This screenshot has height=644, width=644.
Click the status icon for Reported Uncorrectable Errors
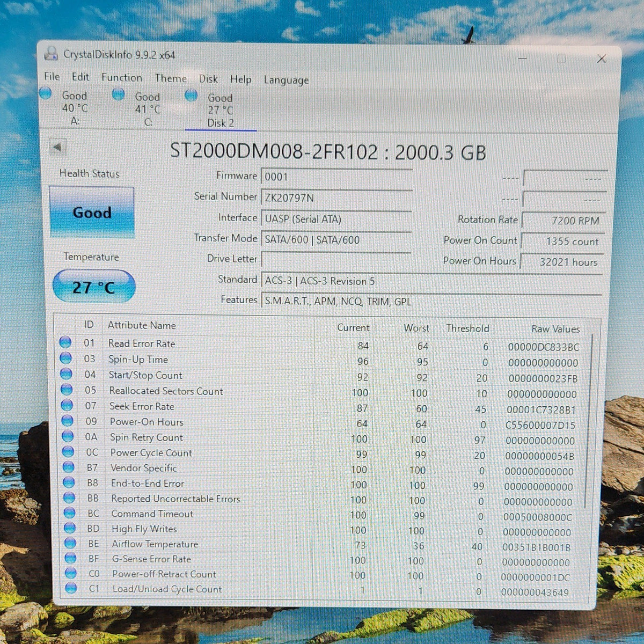(69, 497)
